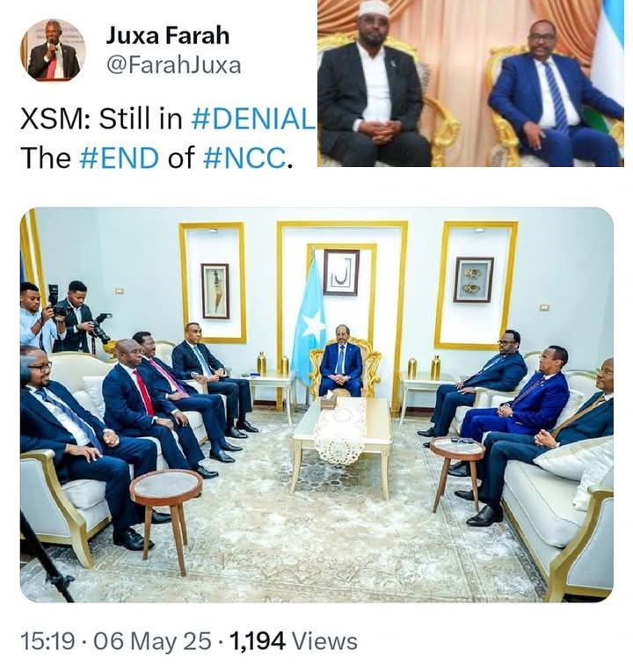Select the #NCC hashtag
The height and width of the screenshot is (672, 633).
(244, 157)
